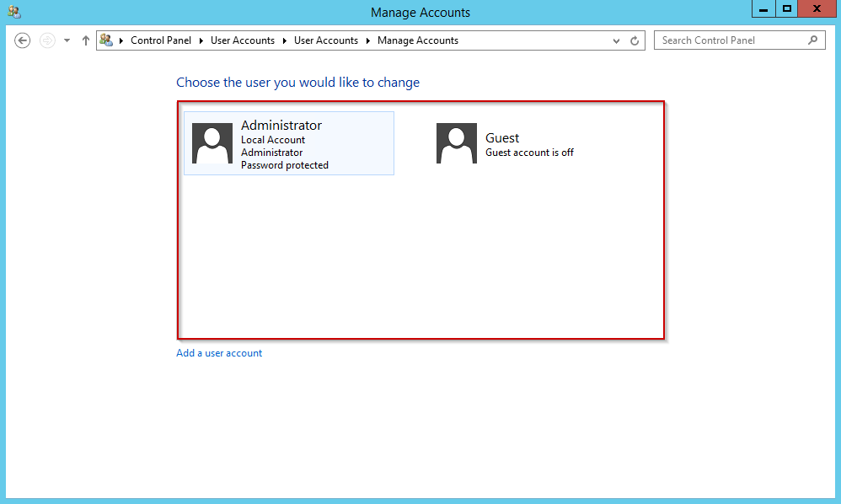Click the up one level arrow
841x504 pixels.
[x=85, y=40]
